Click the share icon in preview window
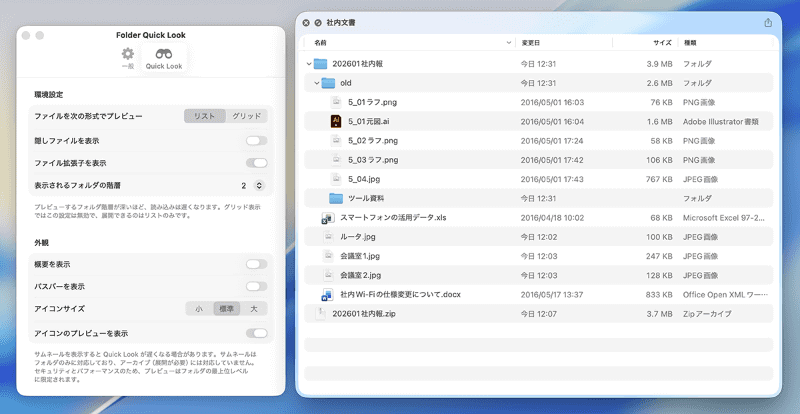Image resolution: width=800 pixels, height=414 pixels. 768,23
